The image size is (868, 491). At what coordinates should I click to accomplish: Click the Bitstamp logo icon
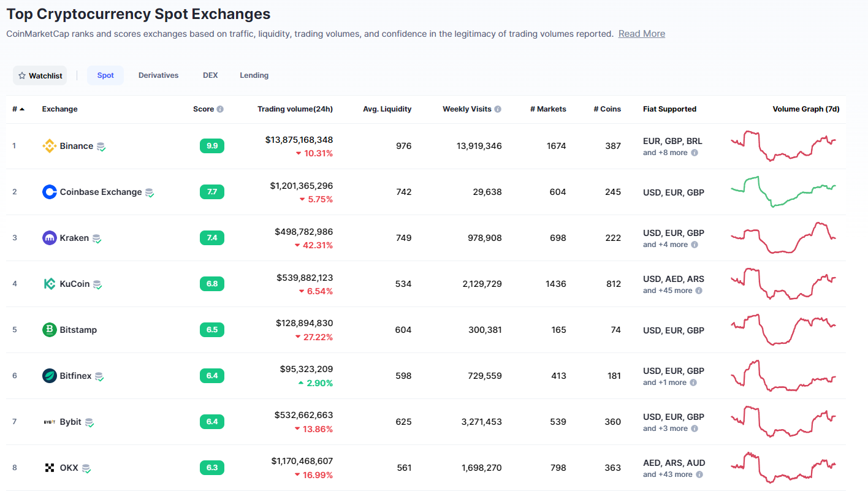pos(50,330)
